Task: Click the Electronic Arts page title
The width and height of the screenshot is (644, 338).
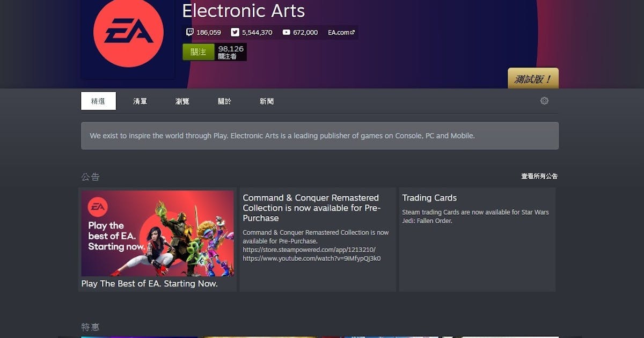Action: [244, 10]
